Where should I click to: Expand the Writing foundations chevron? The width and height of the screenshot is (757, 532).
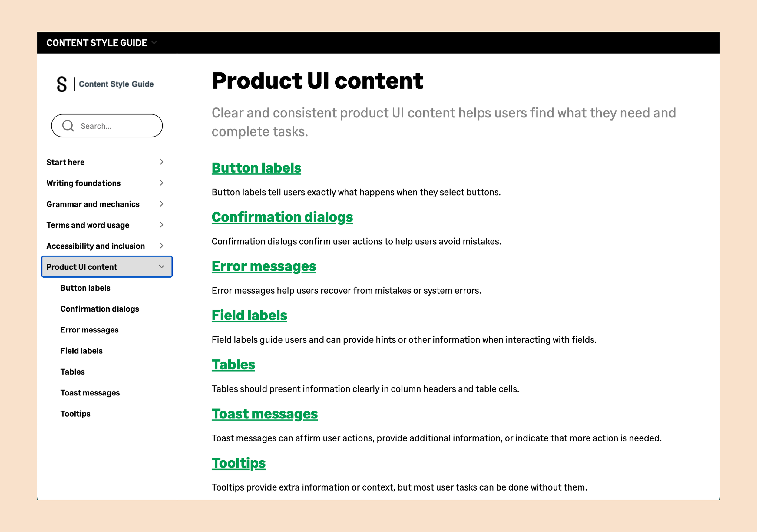coord(161,183)
